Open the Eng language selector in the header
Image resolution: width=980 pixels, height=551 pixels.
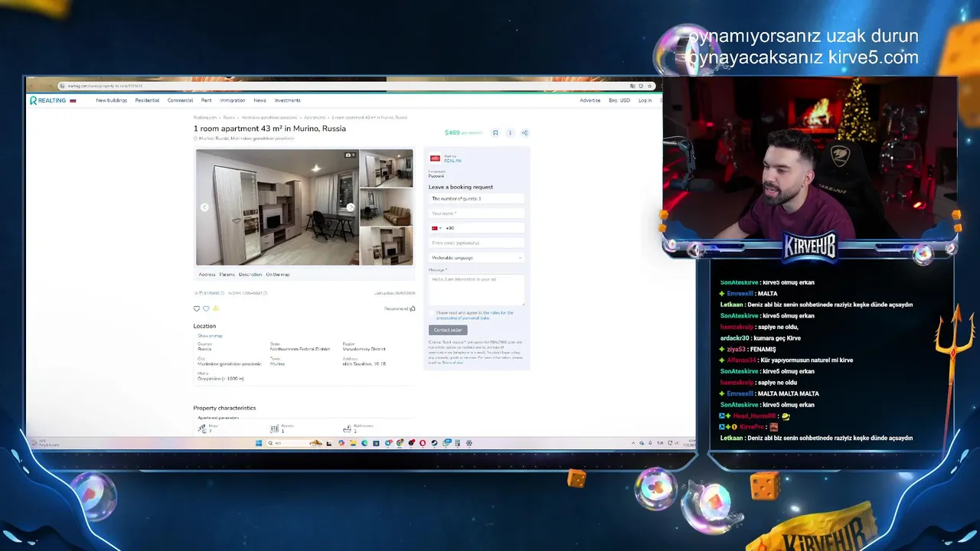pos(613,100)
